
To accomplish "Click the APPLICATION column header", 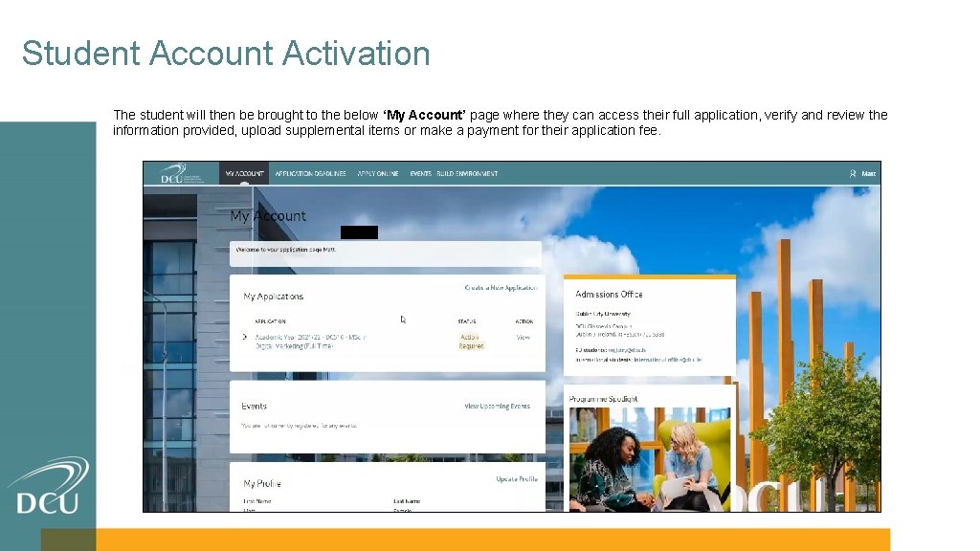I will [x=270, y=321].
